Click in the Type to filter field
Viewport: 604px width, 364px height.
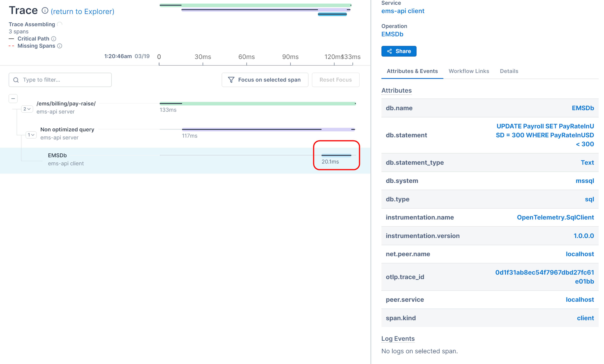60,80
